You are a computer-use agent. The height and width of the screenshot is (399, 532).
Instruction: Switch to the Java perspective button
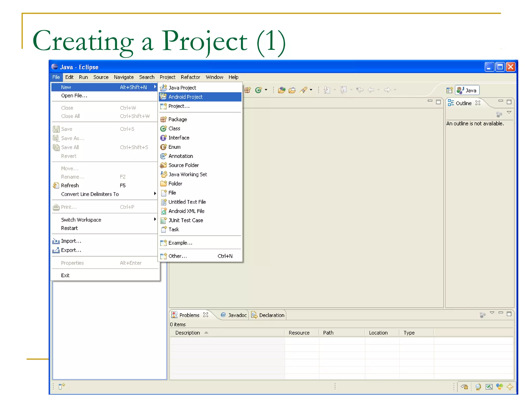467,90
